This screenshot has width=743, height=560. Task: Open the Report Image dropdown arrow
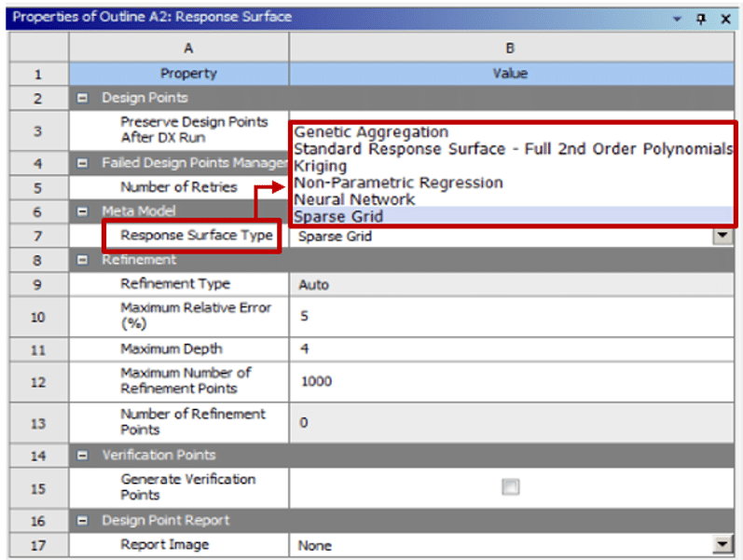[x=722, y=545]
